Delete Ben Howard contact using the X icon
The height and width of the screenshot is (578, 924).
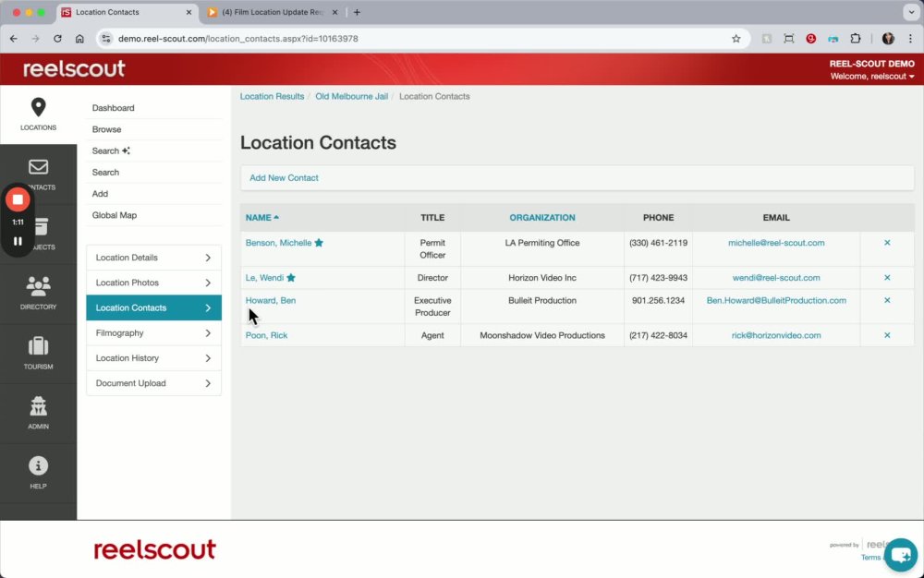pos(887,300)
